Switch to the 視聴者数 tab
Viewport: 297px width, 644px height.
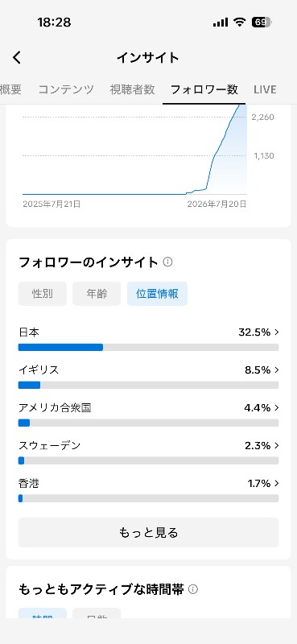click(132, 89)
